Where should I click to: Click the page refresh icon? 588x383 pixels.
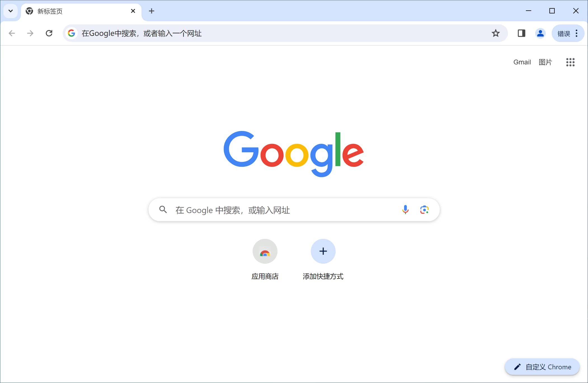(x=49, y=33)
